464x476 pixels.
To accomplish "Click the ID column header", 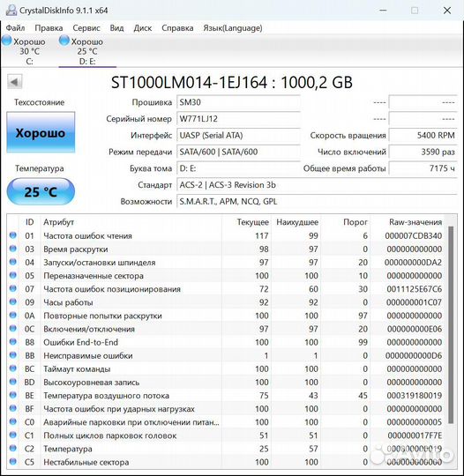I will click(29, 222).
